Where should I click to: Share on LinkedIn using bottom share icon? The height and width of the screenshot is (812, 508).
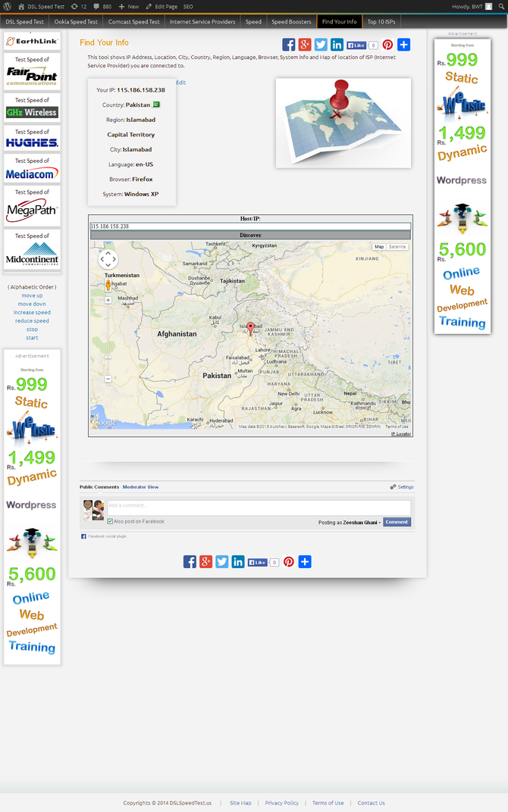tap(238, 562)
